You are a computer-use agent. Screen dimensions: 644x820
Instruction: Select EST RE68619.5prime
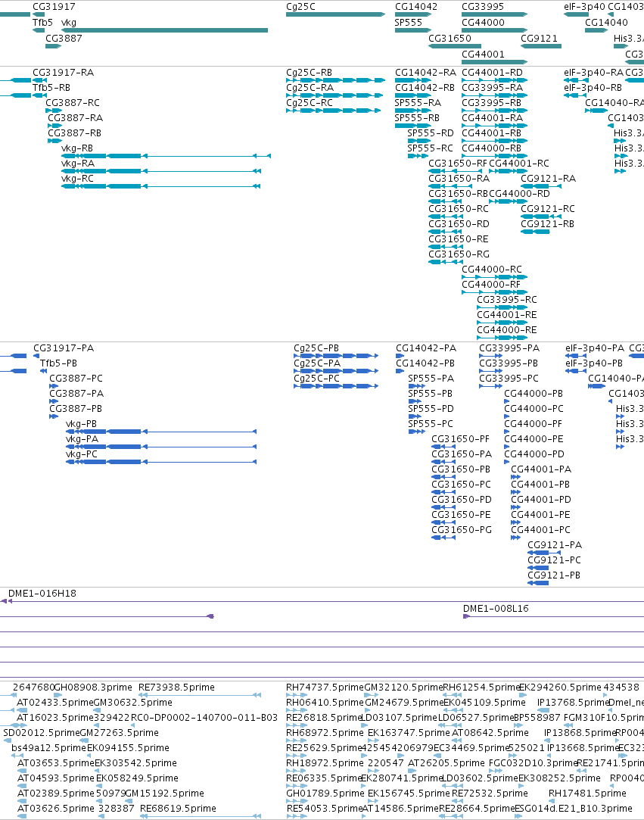click(x=179, y=809)
